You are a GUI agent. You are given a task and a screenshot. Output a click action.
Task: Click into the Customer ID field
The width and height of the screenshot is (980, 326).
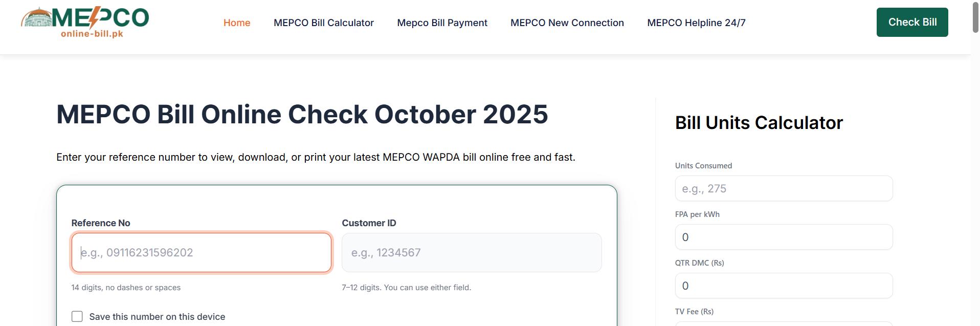pyautogui.click(x=471, y=253)
